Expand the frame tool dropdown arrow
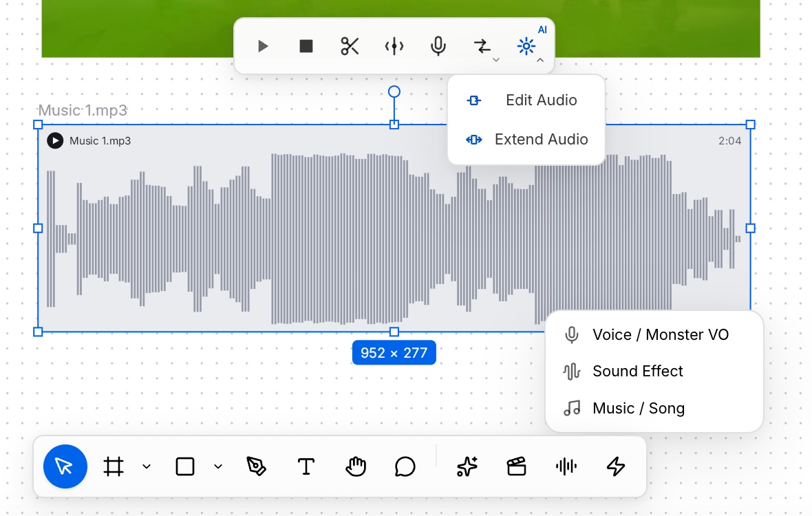This screenshot has width=812, height=516. click(x=147, y=466)
